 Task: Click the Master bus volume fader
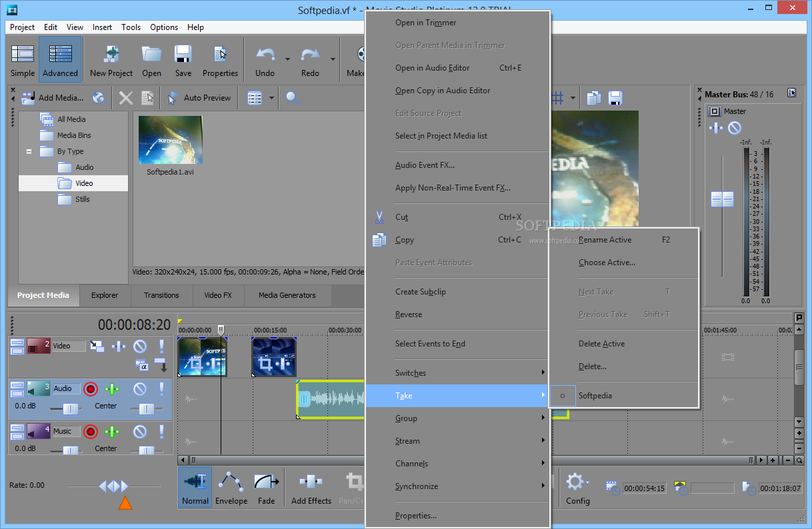(x=722, y=199)
